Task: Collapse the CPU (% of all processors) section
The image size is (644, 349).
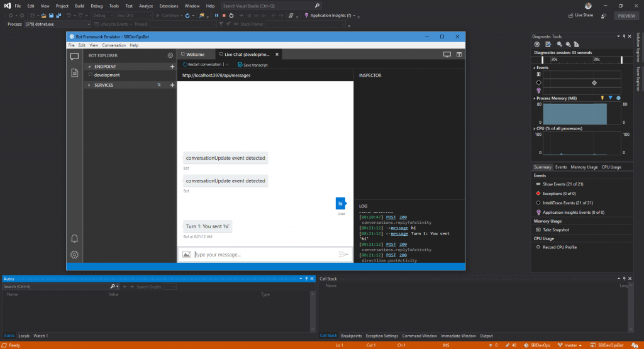Action: point(535,128)
